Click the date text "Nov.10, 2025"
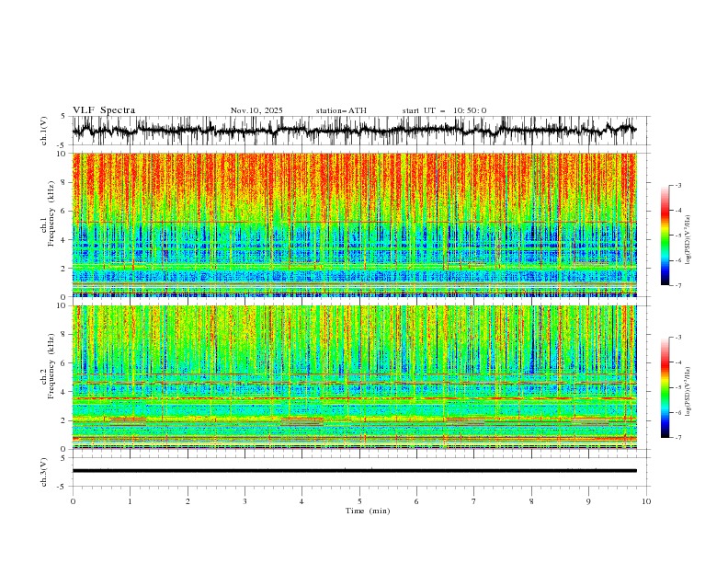Viewport: 728px width, 563px height. 256,110
